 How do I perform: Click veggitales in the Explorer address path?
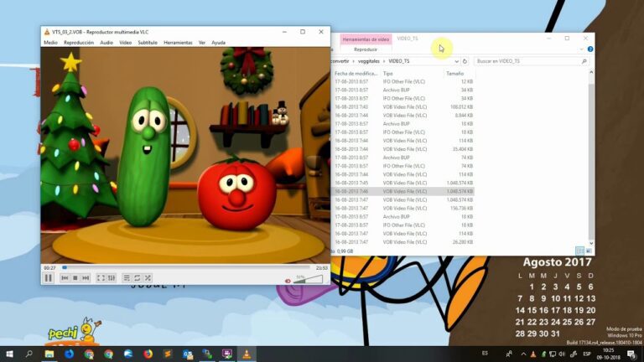pos(369,61)
